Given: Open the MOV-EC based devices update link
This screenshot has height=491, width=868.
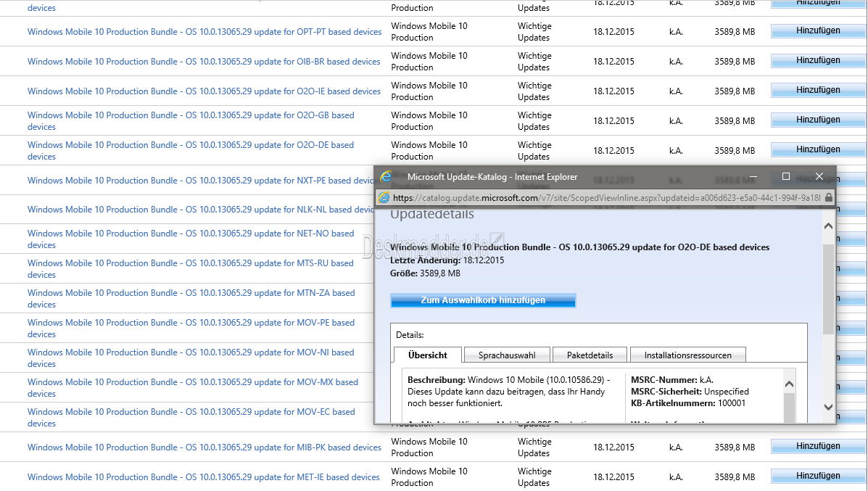Looking at the screenshot, I should 191,417.
